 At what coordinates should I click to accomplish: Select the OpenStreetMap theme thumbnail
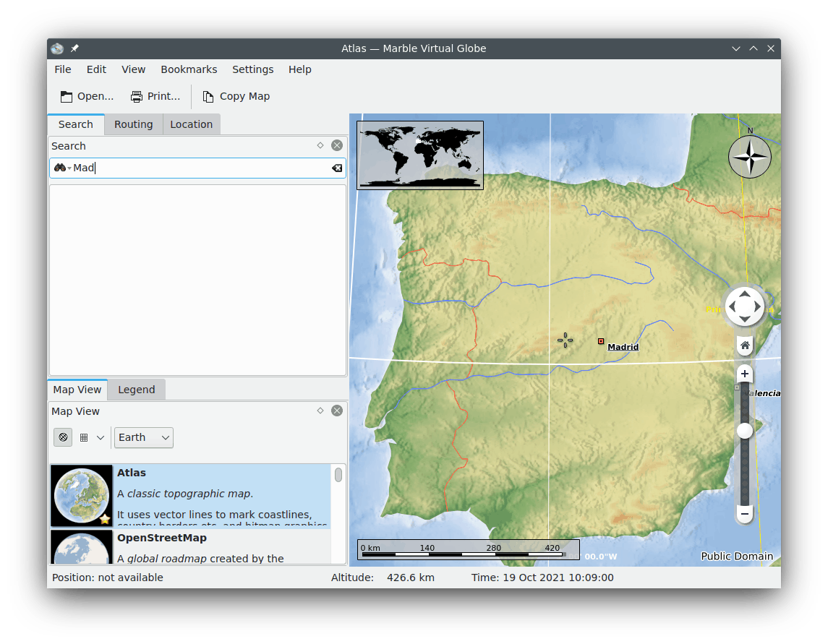[x=81, y=547]
